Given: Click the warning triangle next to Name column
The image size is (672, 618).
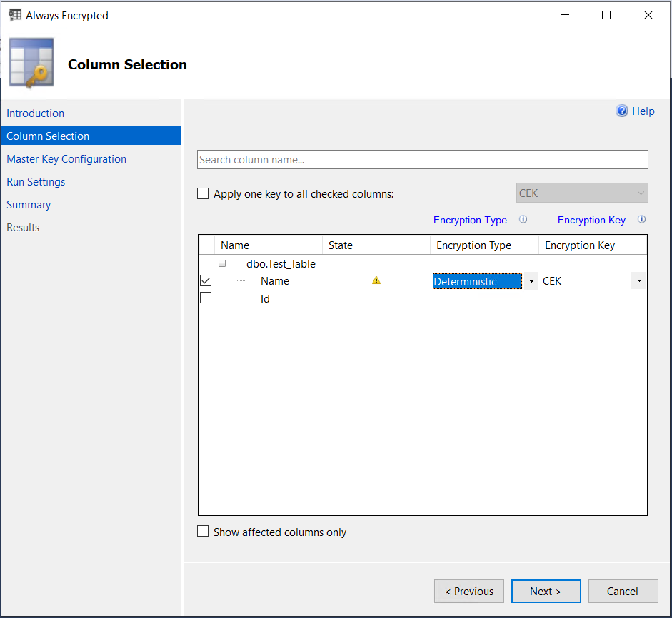Looking at the screenshot, I should [x=376, y=280].
